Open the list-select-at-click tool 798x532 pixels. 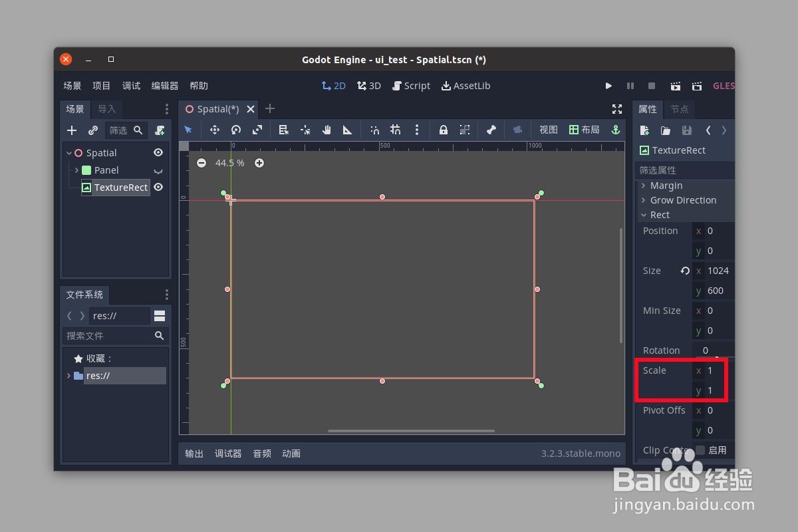coord(283,130)
